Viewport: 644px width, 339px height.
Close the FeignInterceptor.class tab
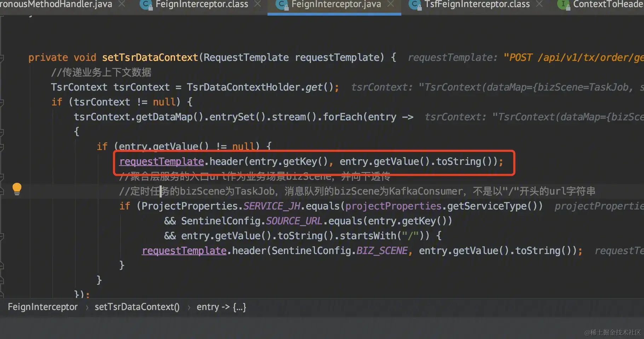tap(258, 4)
